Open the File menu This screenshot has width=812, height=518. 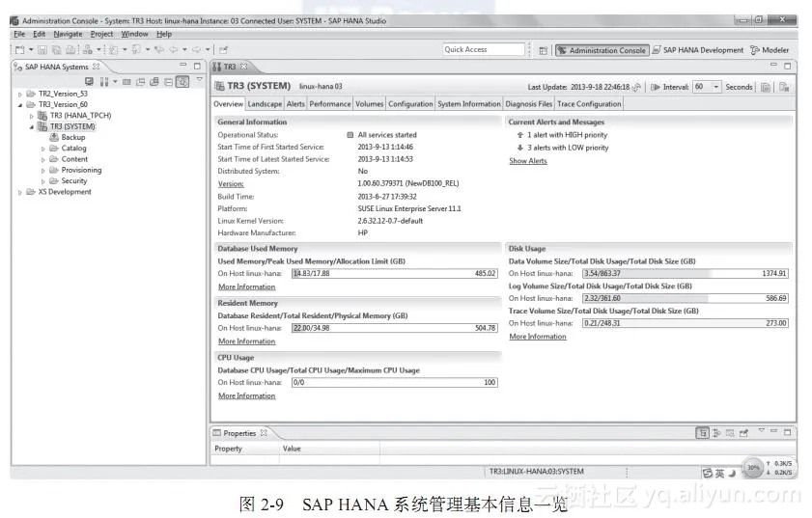[x=19, y=34]
